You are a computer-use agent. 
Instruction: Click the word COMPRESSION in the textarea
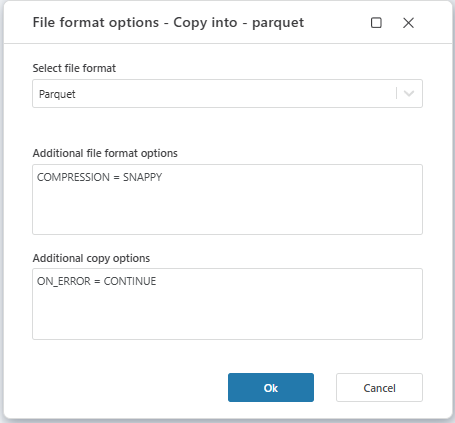click(73, 177)
